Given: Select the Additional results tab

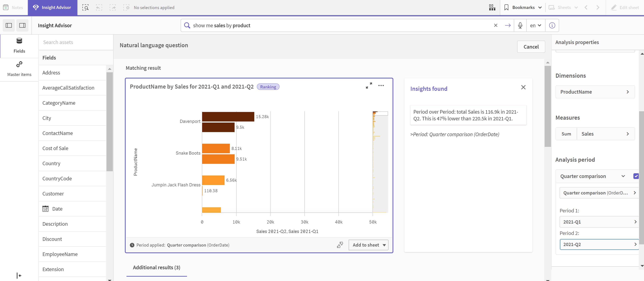Looking at the screenshot, I should tap(156, 267).
